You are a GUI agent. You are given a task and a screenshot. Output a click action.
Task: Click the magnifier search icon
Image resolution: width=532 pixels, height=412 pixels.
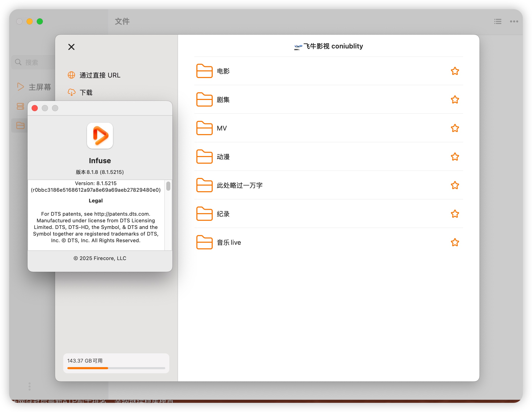[18, 62]
